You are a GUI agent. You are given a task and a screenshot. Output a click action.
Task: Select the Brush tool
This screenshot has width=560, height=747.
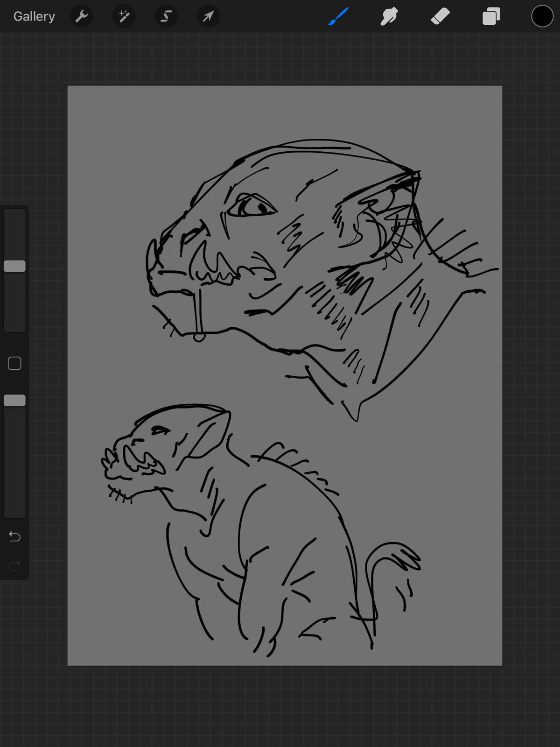point(338,16)
